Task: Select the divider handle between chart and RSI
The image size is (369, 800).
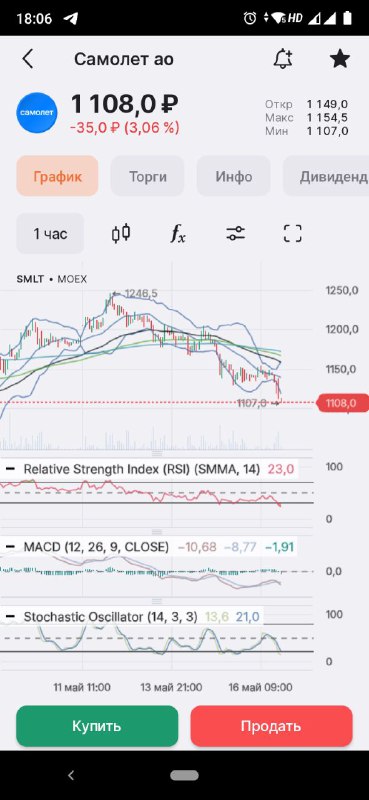Action: pos(157,454)
